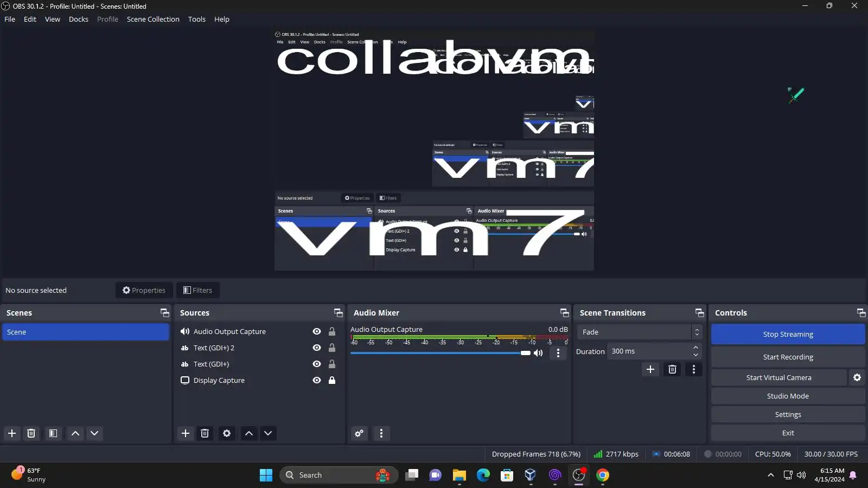Hide the Audio Output Capture source
This screenshot has width=868, height=488.
317,331
